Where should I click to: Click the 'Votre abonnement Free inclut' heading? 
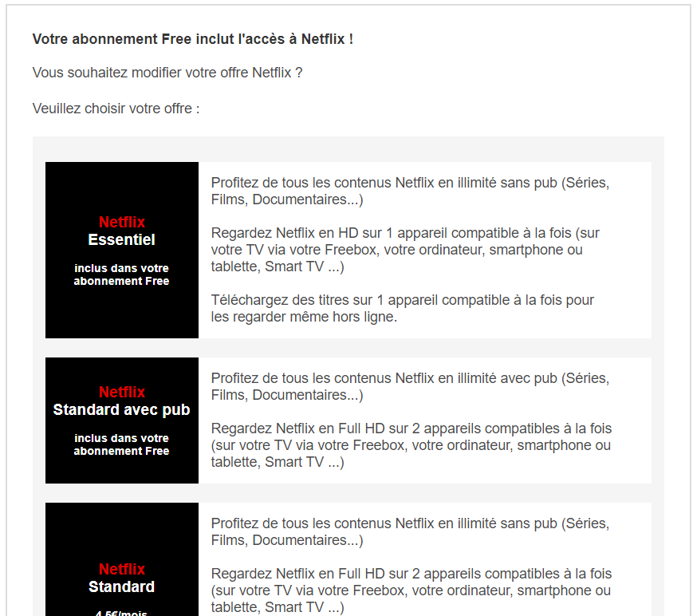193,39
